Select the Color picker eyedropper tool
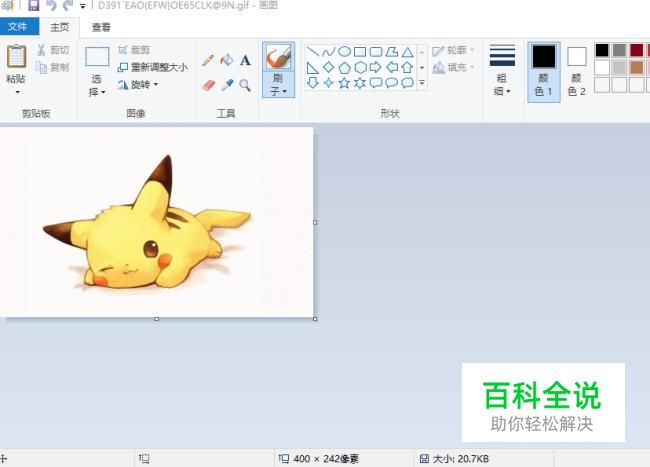The image size is (650, 467). 227,85
